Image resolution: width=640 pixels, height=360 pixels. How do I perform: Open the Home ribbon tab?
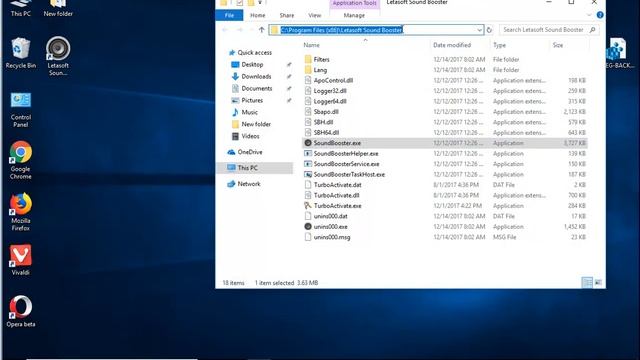pos(258,15)
